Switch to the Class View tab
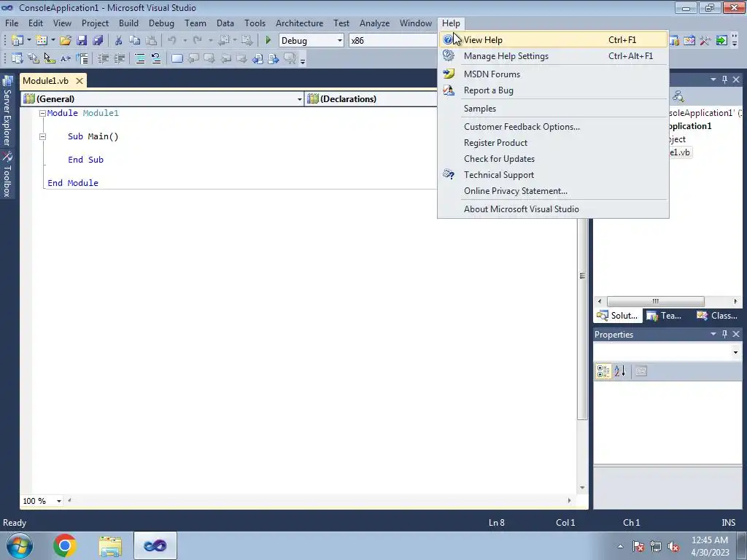Screen dimensions: 747x560 [717, 316]
